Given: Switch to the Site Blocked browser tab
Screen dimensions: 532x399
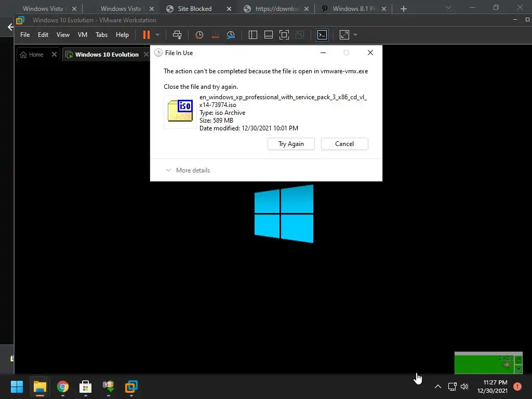Looking at the screenshot, I should (x=194, y=9).
